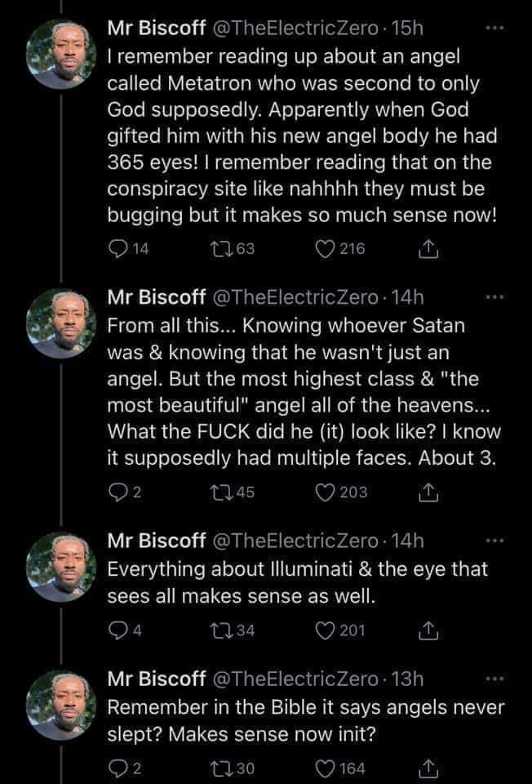Share the Metatron angel tweet
Viewport: 532px width, 784px height.
click(428, 250)
